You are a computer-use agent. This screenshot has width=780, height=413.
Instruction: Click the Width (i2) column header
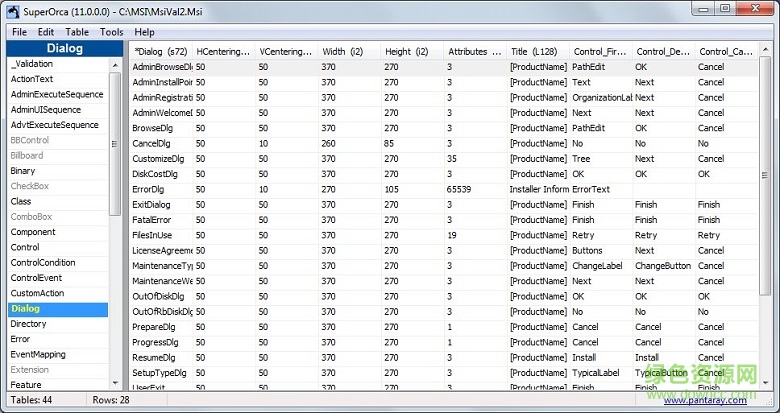click(x=350, y=52)
